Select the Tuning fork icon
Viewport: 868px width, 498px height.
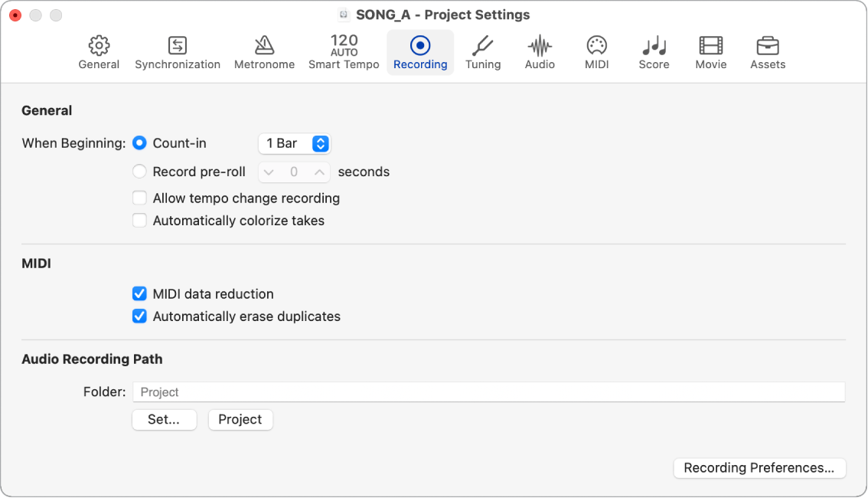(483, 52)
